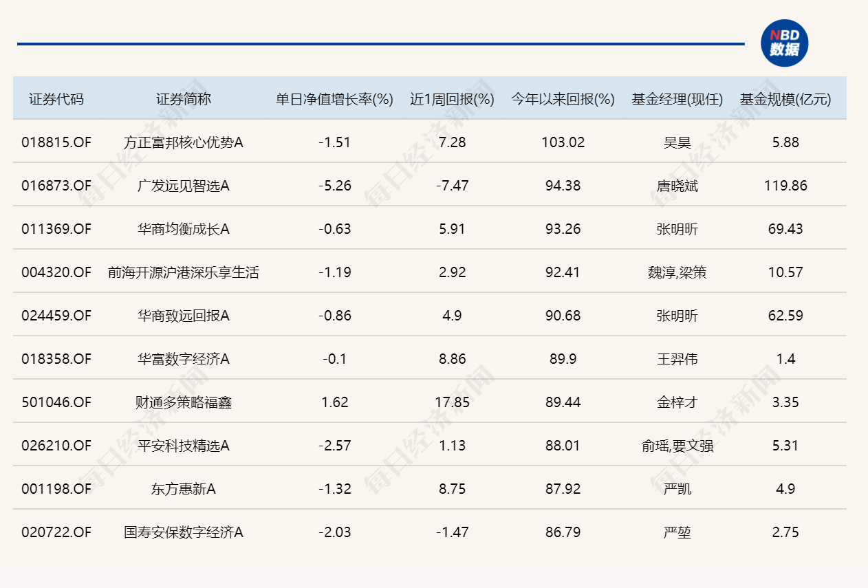
Task: Select fund name 华富数字经济A
Action: coord(184,359)
